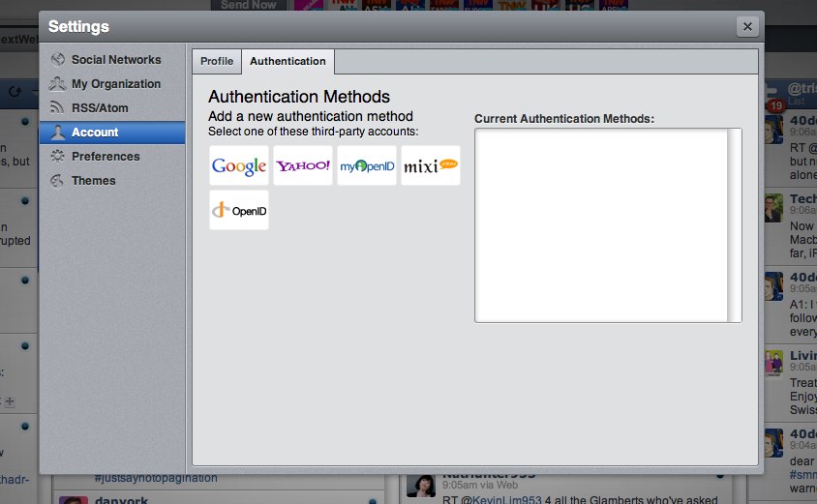
Task: Select Google as authentication method
Action: (239, 165)
